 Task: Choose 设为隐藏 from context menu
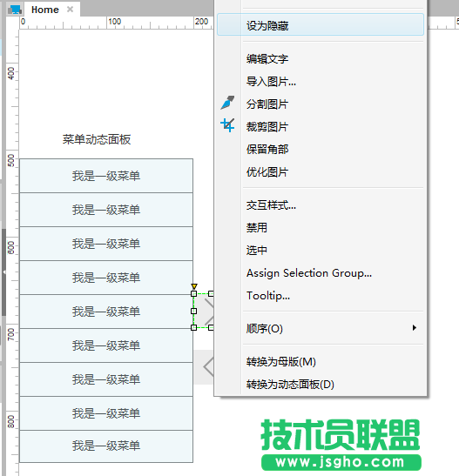[321, 24]
